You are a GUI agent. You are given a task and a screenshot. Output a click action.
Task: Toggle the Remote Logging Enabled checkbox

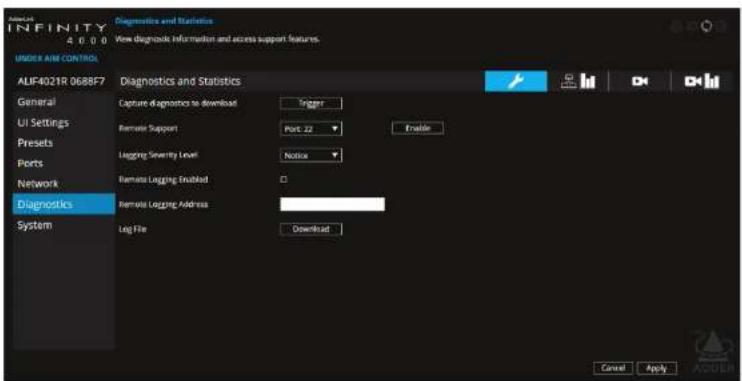point(284,179)
